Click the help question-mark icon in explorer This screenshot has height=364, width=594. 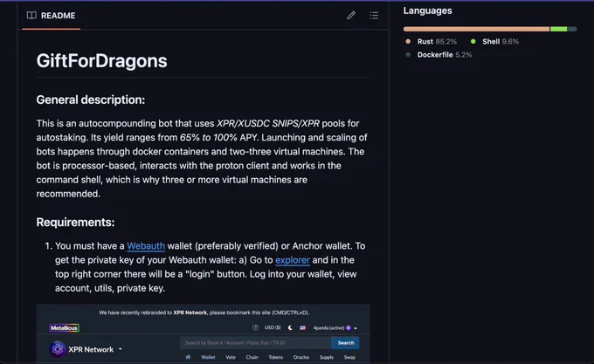click(x=255, y=327)
